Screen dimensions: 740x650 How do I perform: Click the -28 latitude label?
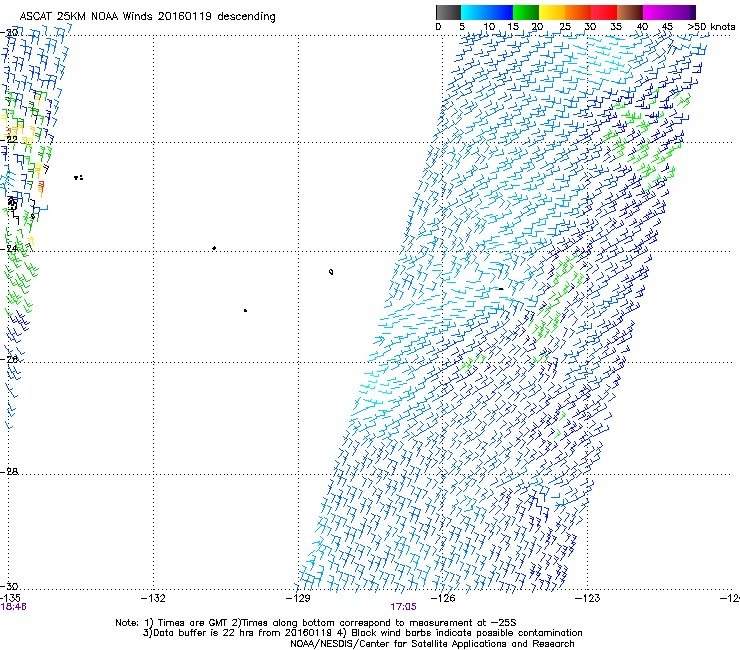9,471
